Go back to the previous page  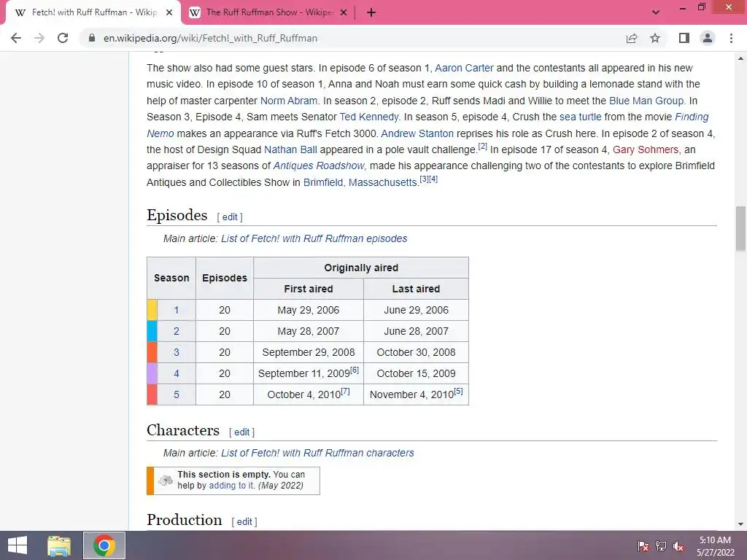16,38
